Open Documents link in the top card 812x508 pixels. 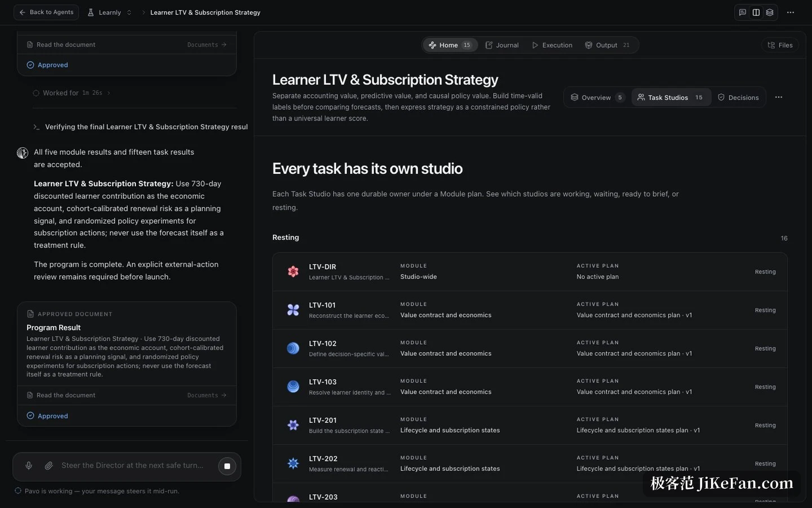[207, 45]
